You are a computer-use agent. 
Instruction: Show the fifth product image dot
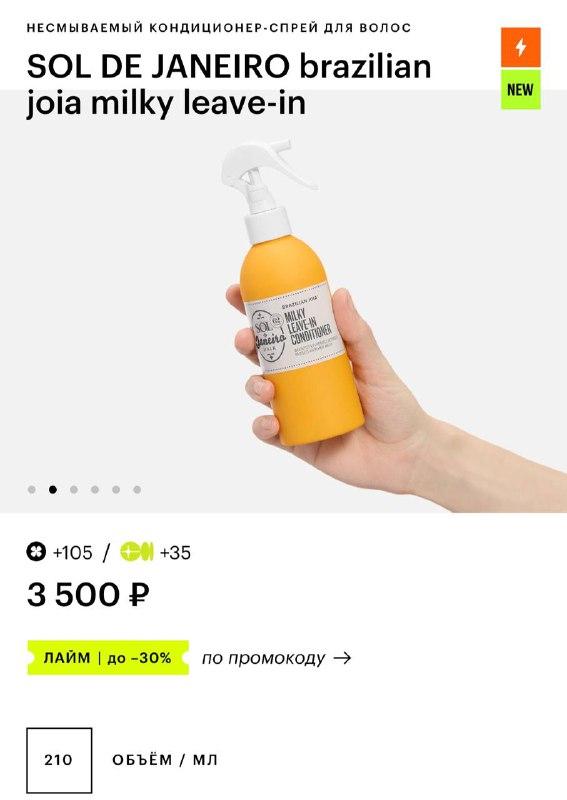(x=116, y=490)
